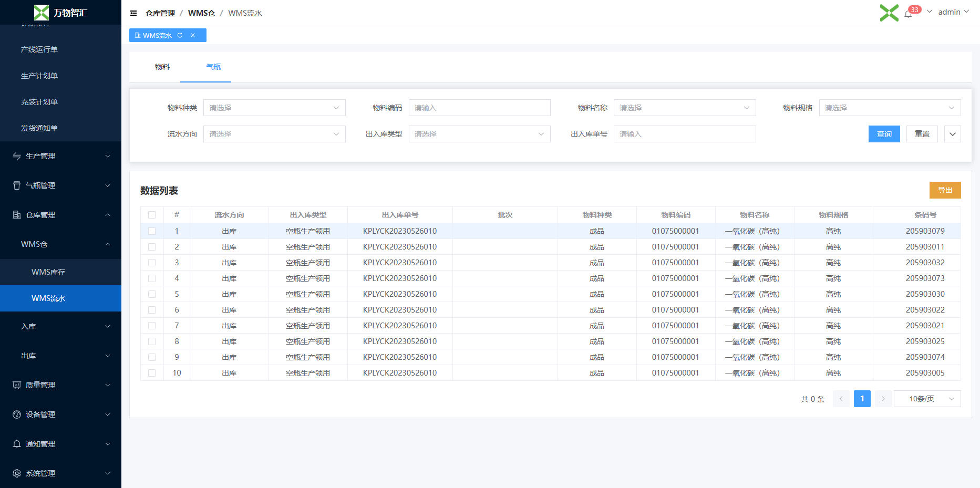Close the WMS流水 tab with the X icon
This screenshot has height=488, width=980.
coord(193,35)
